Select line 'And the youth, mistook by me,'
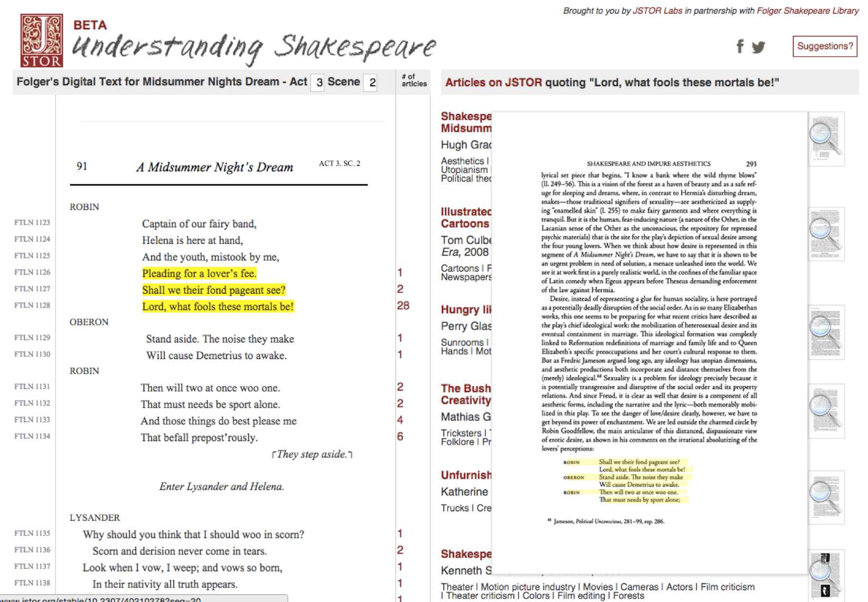868x602 pixels. pyautogui.click(x=211, y=257)
